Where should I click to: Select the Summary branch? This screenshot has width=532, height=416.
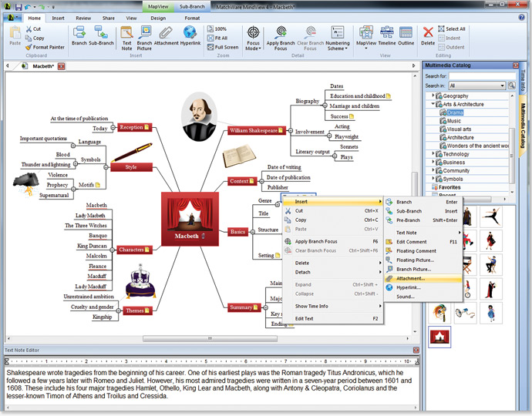244,307
